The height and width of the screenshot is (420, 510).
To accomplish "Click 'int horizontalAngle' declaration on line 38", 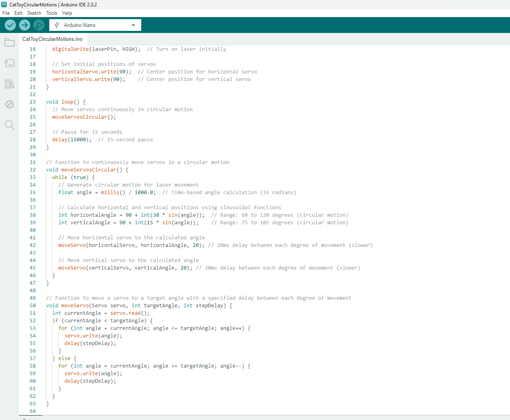I will pos(87,215).
